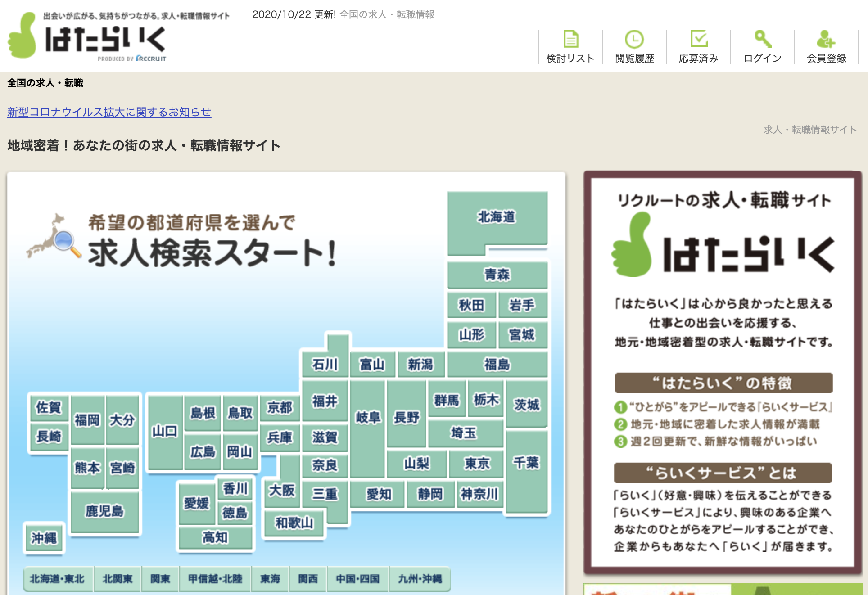The width and height of the screenshot is (868, 595).
Task: Select 山口 prefecture
Action: pyautogui.click(x=165, y=432)
